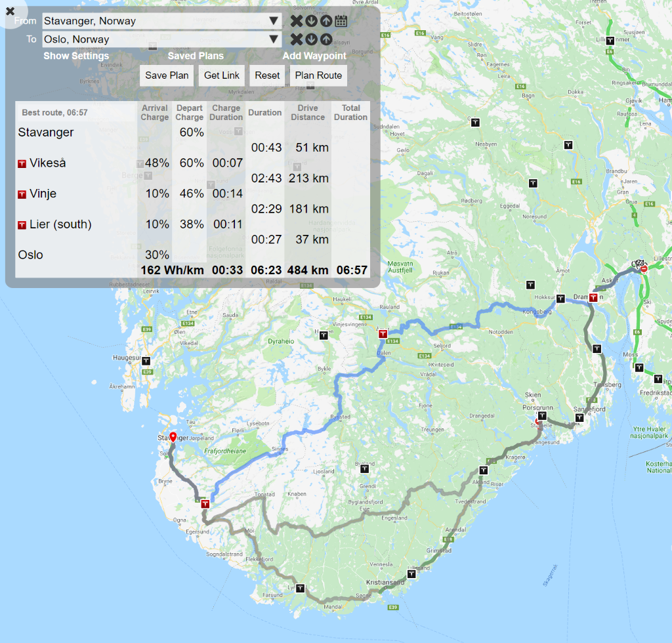
Task: Click the Vinje Supercharger marker on the map
Action: coord(382,335)
